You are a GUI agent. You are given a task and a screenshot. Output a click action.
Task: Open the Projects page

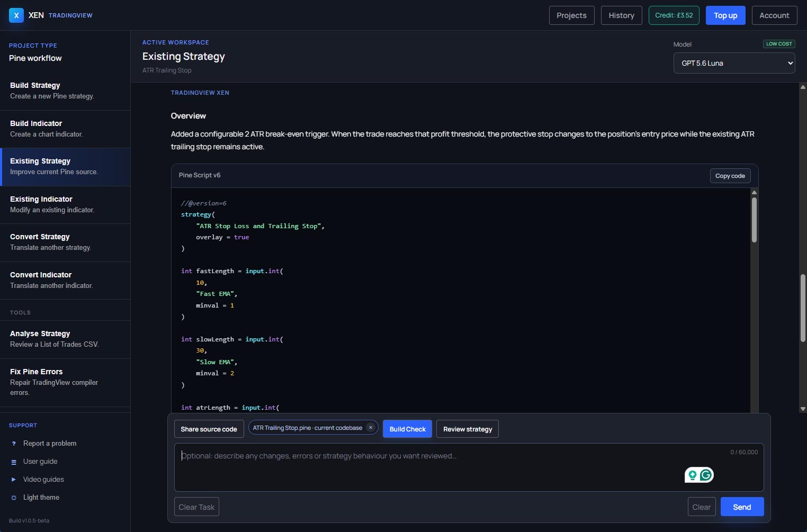pyautogui.click(x=571, y=15)
